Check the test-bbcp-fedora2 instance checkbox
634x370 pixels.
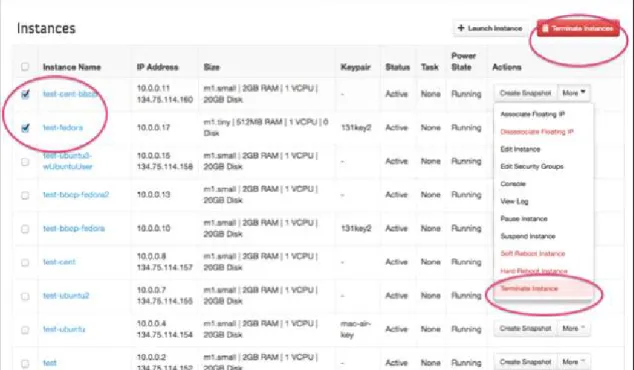25,195
